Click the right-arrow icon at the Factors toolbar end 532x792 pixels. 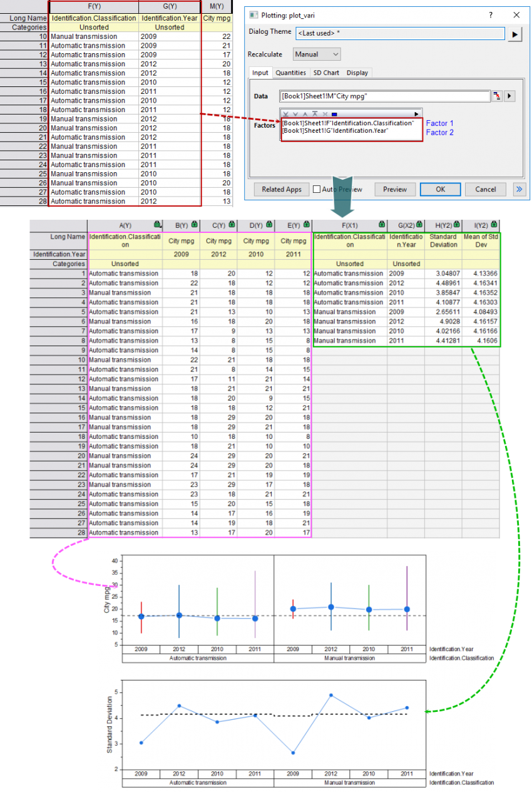pyautogui.click(x=417, y=114)
